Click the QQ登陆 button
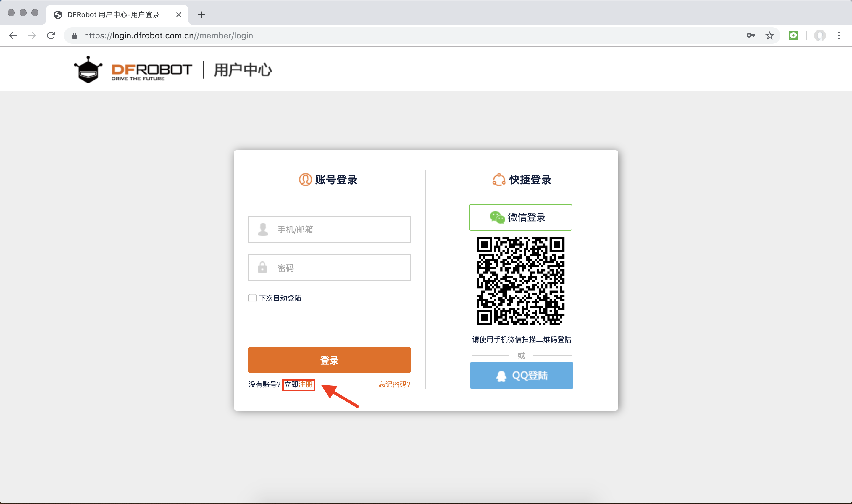This screenshot has height=504, width=852. coord(521,375)
